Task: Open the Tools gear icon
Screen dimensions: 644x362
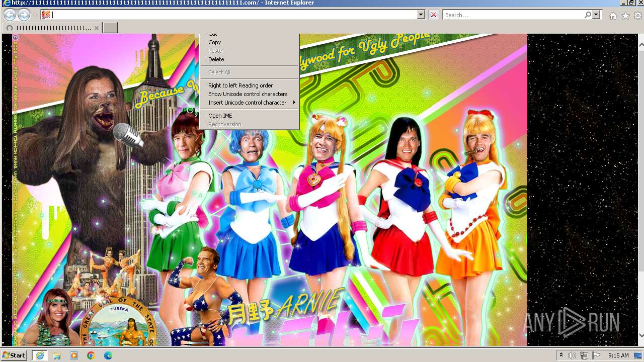Action: pyautogui.click(x=637, y=16)
